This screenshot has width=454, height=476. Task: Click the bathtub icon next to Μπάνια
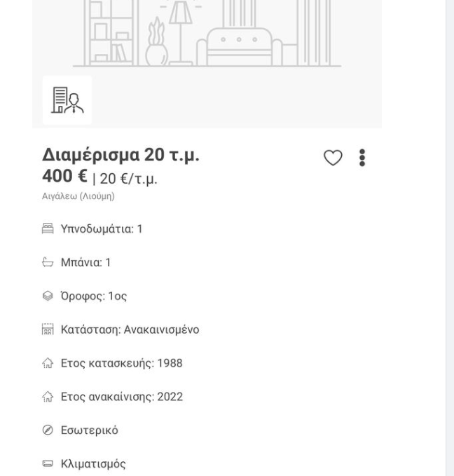point(48,262)
